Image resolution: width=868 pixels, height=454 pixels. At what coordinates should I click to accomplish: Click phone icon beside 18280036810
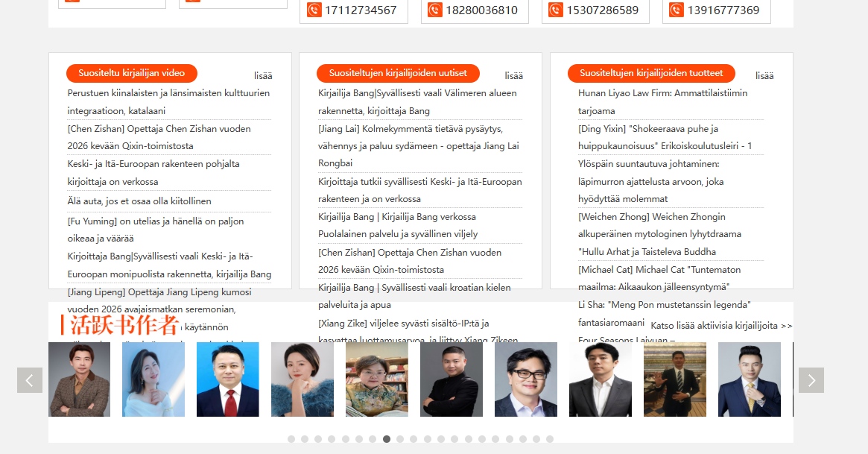(435, 10)
